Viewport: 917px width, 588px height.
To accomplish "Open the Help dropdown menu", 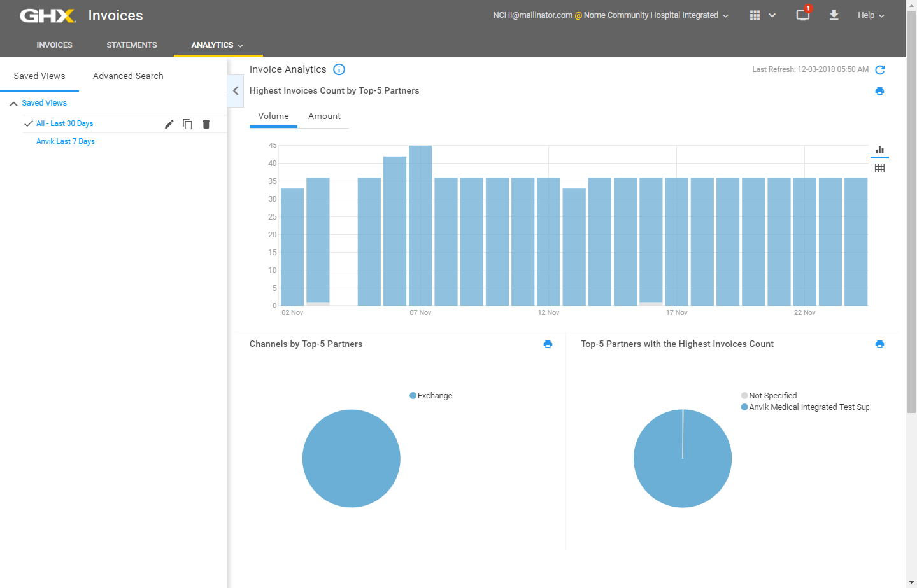I will tap(871, 15).
